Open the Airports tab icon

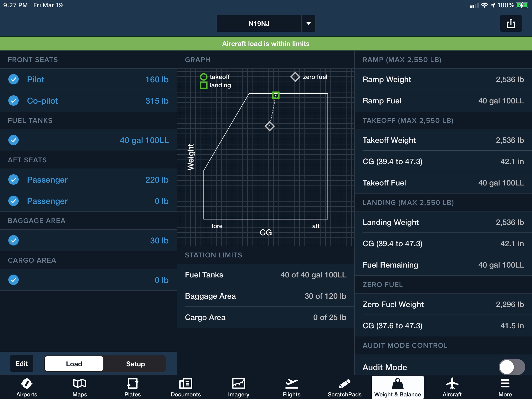click(x=26, y=383)
